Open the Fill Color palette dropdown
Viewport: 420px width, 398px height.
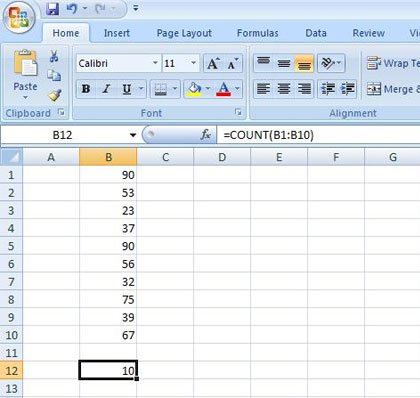(208, 89)
